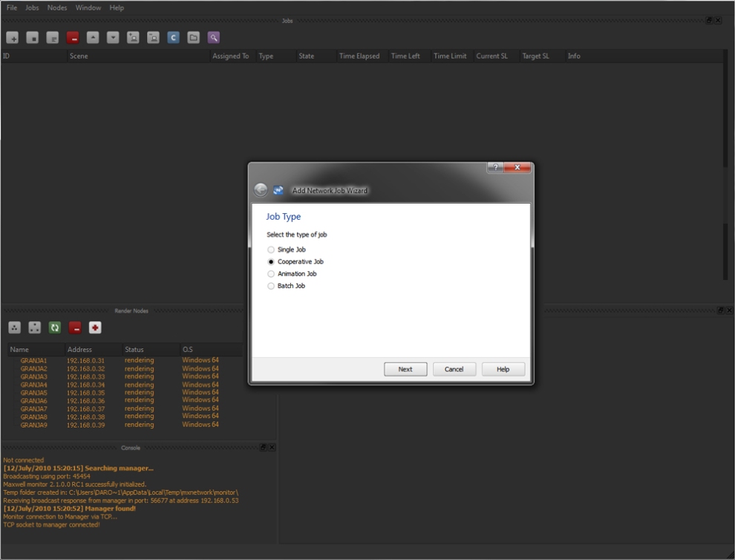
Task: Click Help in the wizard dialog
Action: tap(503, 369)
